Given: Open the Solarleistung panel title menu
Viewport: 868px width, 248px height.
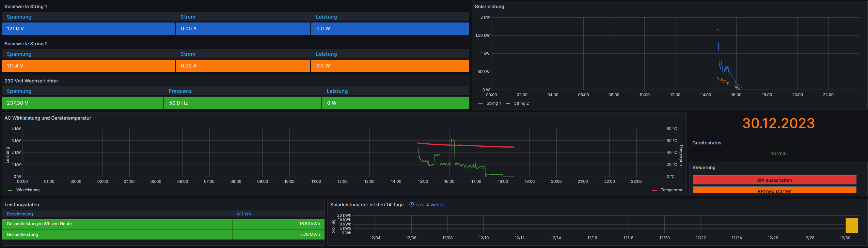Looking at the screenshot, I should pos(489,7).
